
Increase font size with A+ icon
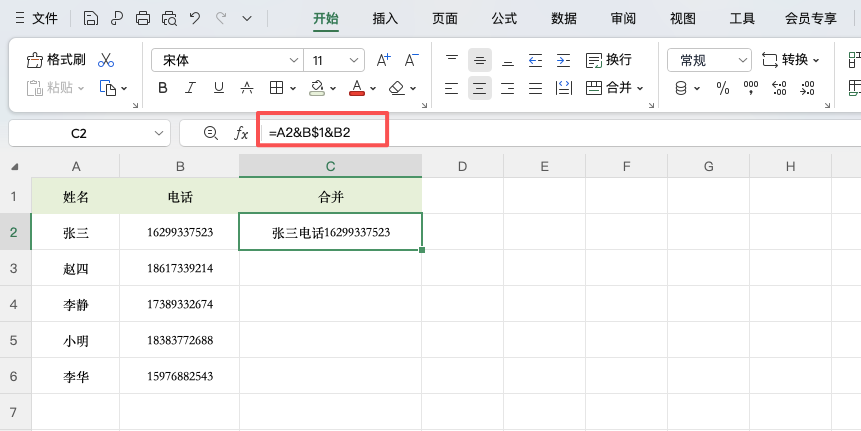[x=383, y=60]
